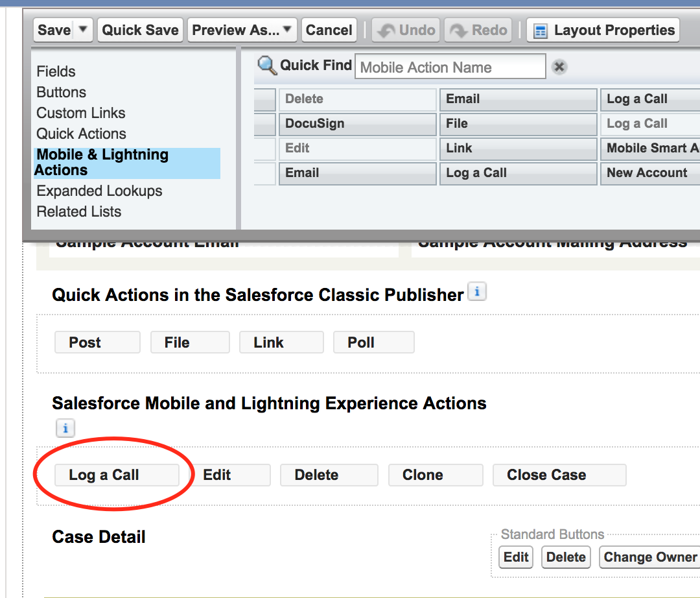Click the Save button
Viewport: 700px width, 598px height.
click(x=54, y=30)
